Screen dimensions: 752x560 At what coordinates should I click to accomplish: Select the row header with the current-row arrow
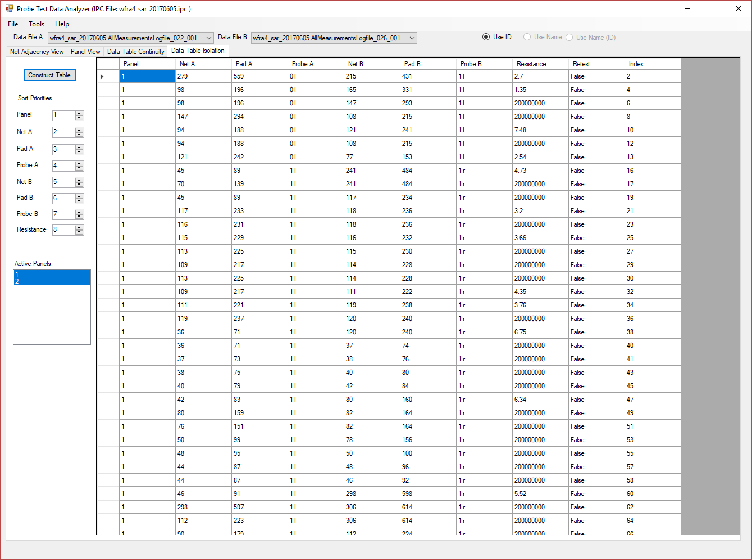pyautogui.click(x=108, y=76)
